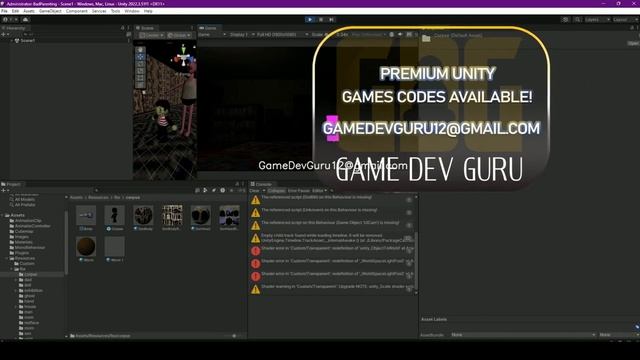Open the cloud services icon
Image resolution: width=640 pixels, height=360 pixels.
pos(26,19)
